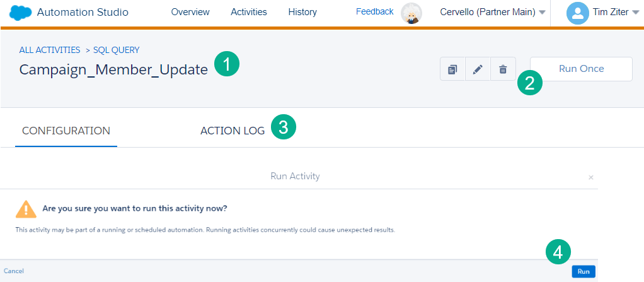Viewport: 644px width, 282px height.
Task: Confirm with the blue Run button
Action: (x=584, y=271)
